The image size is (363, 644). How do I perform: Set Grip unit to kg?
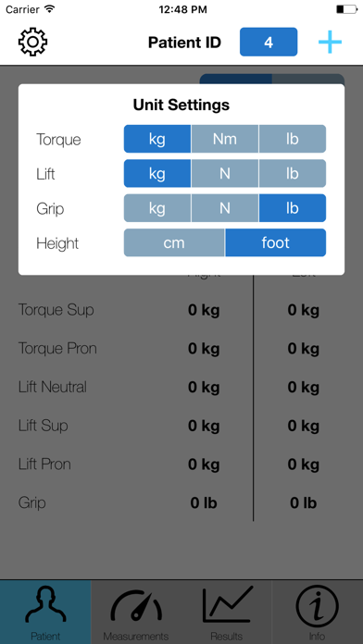(157, 208)
